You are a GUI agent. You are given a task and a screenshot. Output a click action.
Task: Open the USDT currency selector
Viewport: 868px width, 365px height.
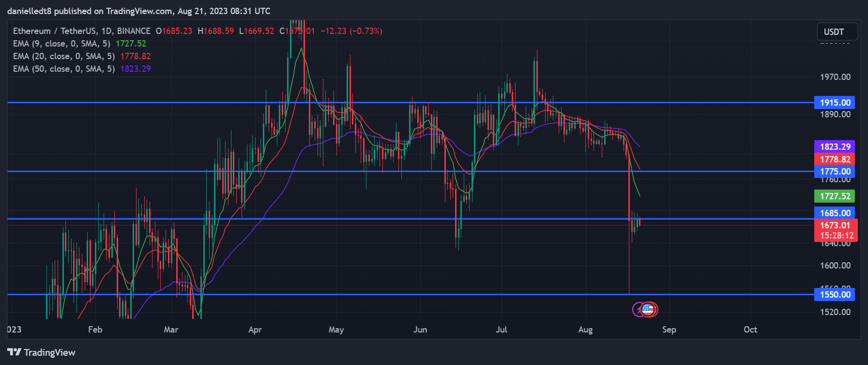click(x=837, y=32)
